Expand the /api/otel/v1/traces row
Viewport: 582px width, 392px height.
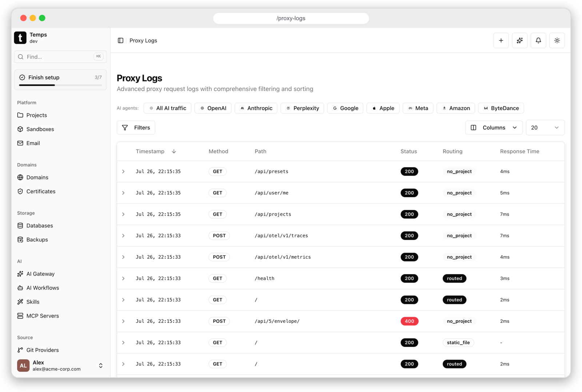pos(123,236)
